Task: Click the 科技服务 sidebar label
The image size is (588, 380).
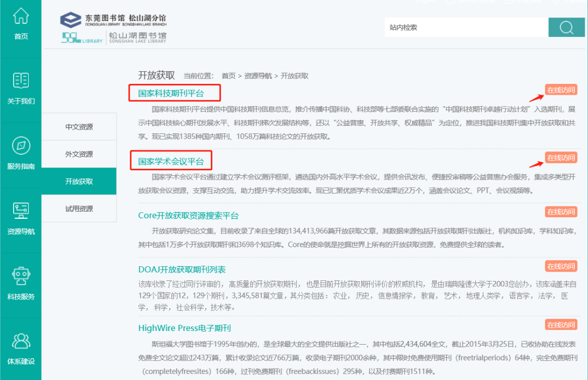Action: coord(21,297)
